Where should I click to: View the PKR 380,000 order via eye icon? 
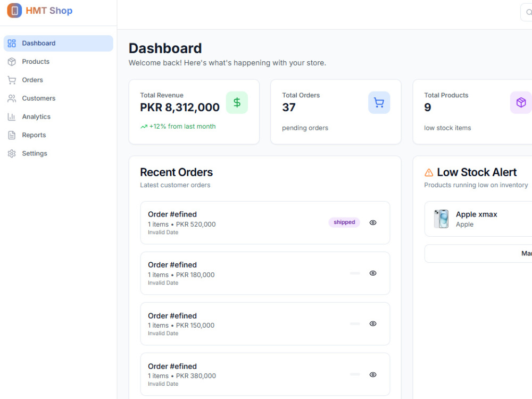tap(373, 375)
